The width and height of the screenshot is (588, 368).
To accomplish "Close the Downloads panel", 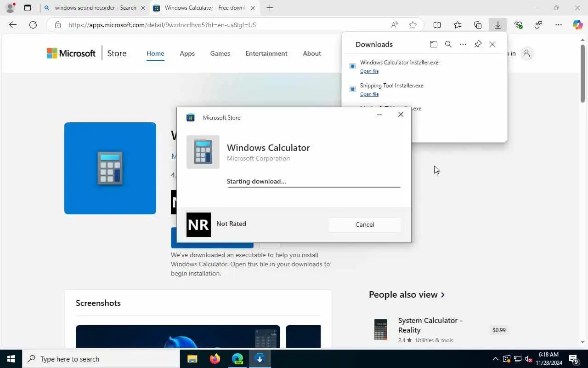I will [x=492, y=44].
